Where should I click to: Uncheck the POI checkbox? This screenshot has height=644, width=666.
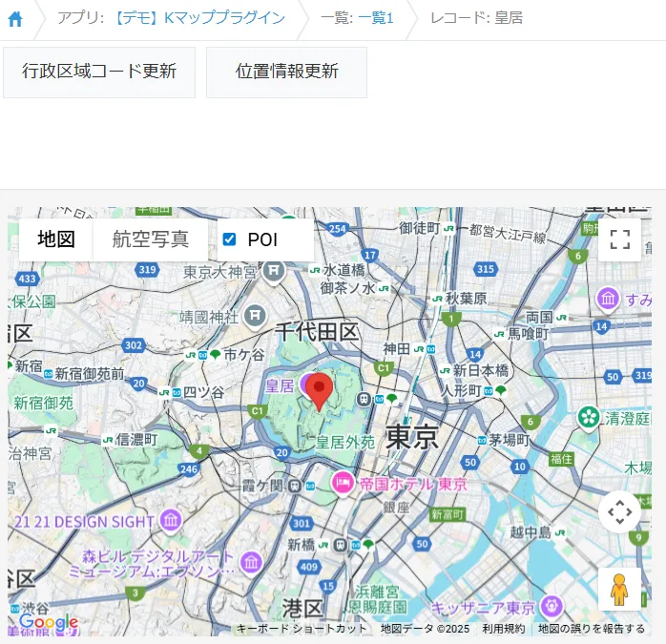pos(229,239)
